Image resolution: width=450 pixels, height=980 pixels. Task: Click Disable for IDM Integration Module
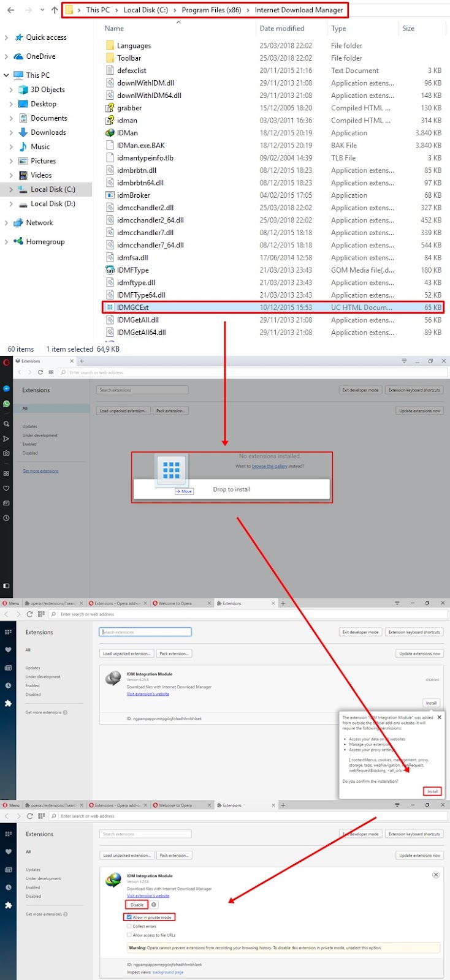click(x=137, y=905)
